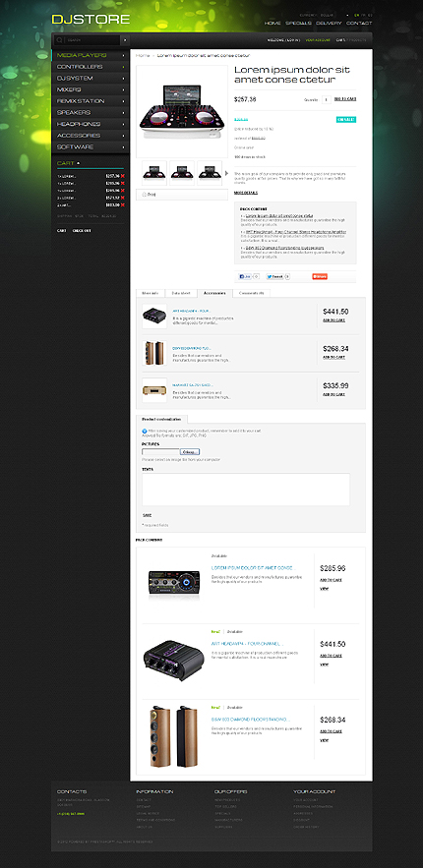Select the first product thumbnail image
Image resolution: width=423 pixels, height=868 pixels.
click(x=154, y=173)
